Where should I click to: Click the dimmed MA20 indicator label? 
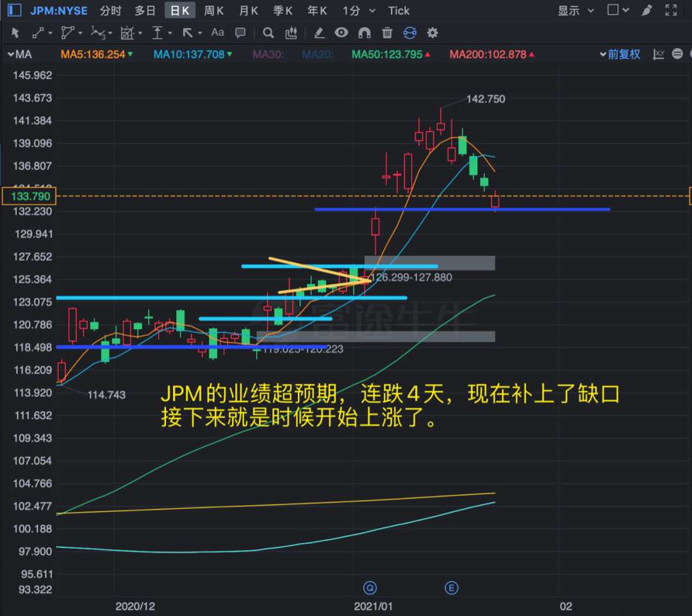pos(318,54)
